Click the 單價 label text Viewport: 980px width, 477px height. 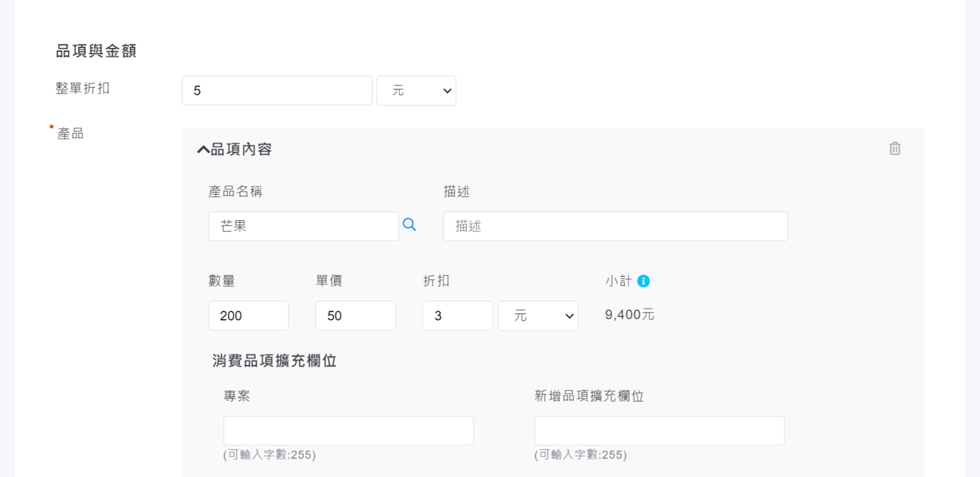(x=329, y=281)
